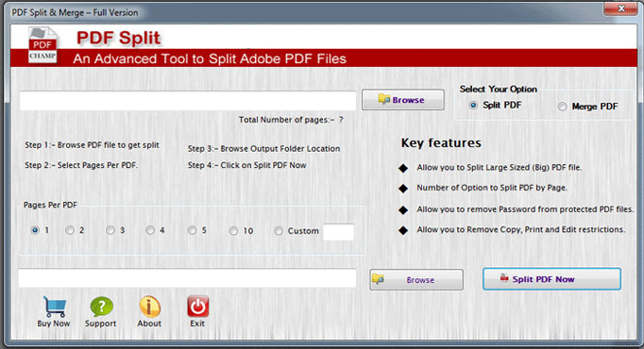Click the PDF Champ logo icon
Viewport: 644px width, 349px height.
(x=42, y=45)
